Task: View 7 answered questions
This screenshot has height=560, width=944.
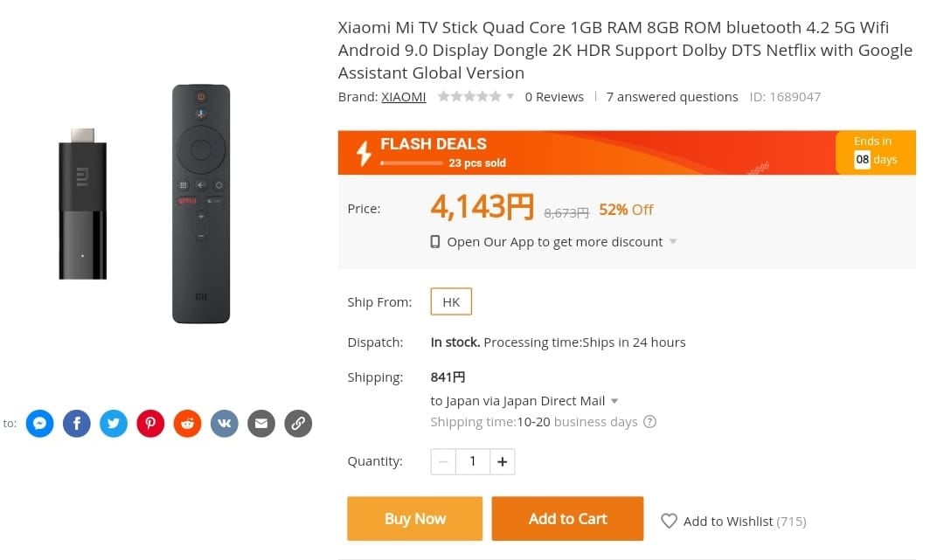Action: click(672, 97)
